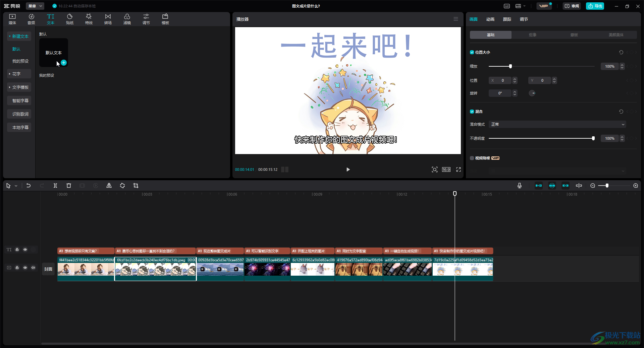Viewport: 644px width, 348px height.
Task: Open the Transitions (转场) panel
Action: coord(108,19)
